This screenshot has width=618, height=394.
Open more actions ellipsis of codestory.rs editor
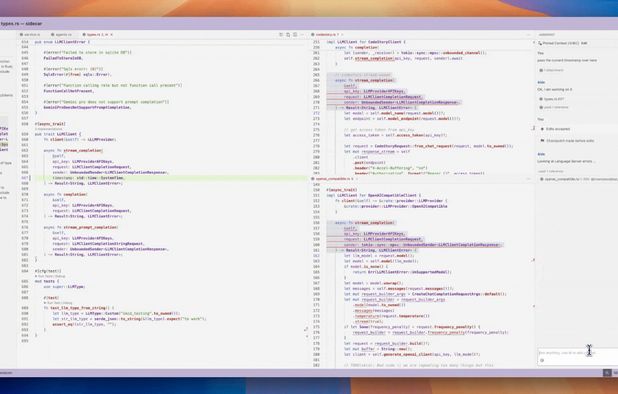[x=528, y=35]
